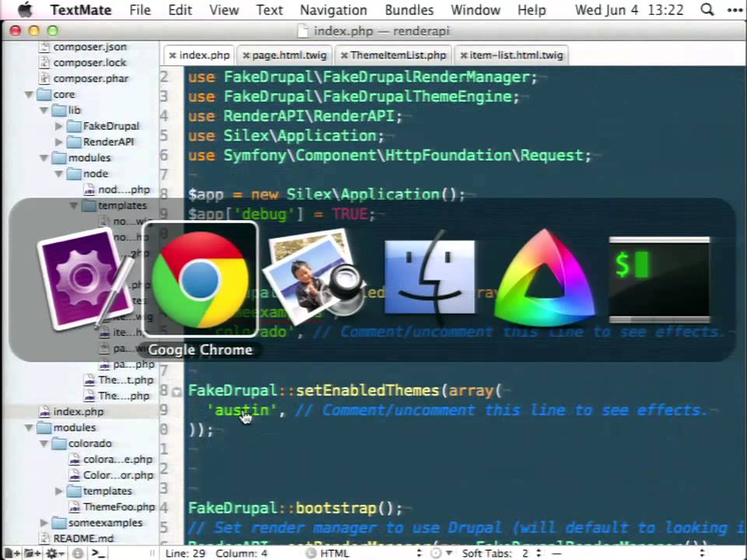The image size is (747, 560).
Task: Select composer.phar in the file drawer
Action: click(x=90, y=79)
